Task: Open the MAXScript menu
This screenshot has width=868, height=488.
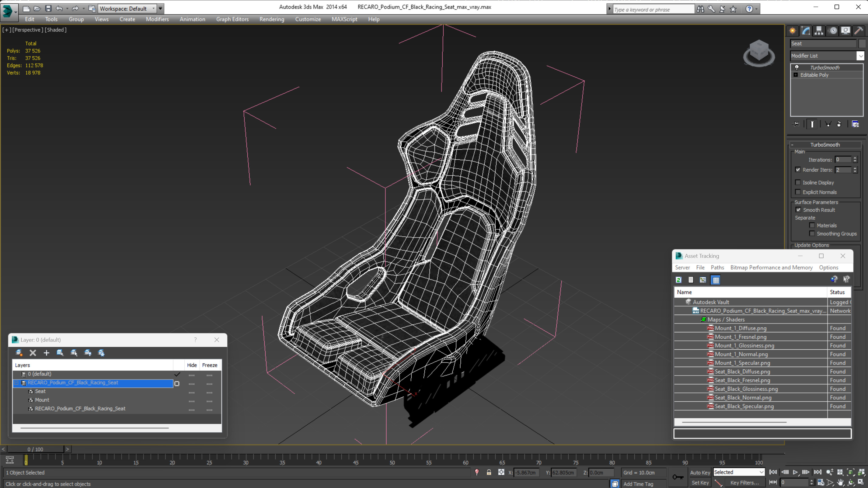Action: pos(344,19)
